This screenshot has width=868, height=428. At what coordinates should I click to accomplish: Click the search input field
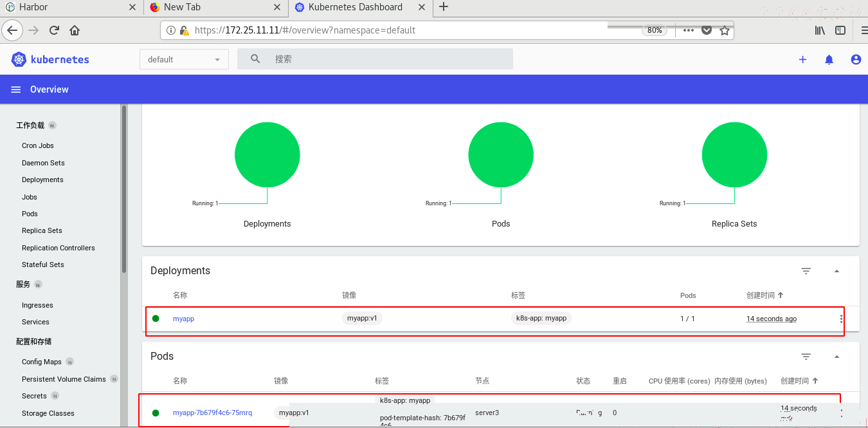375,59
